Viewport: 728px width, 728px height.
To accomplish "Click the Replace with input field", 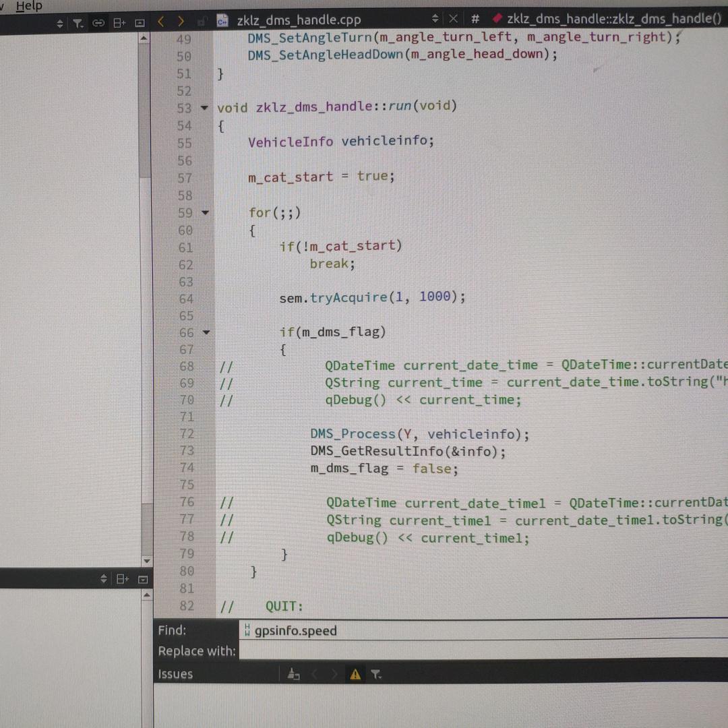I will pos(472,651).
